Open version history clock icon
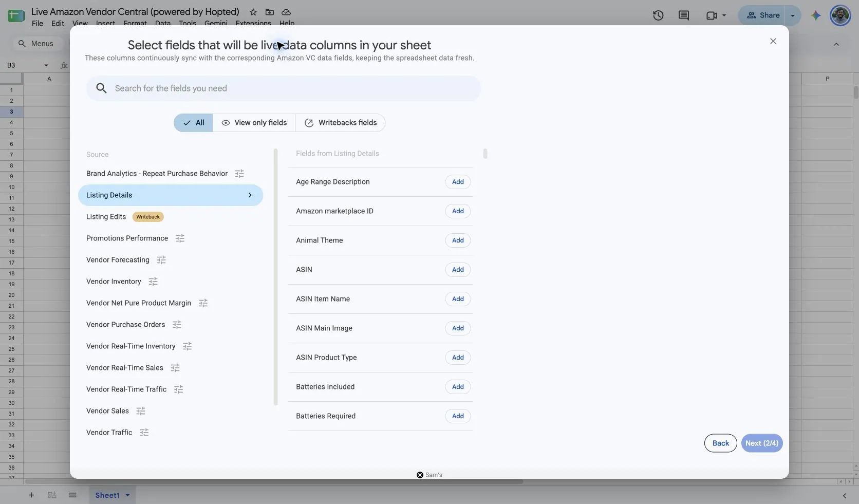 658,15
